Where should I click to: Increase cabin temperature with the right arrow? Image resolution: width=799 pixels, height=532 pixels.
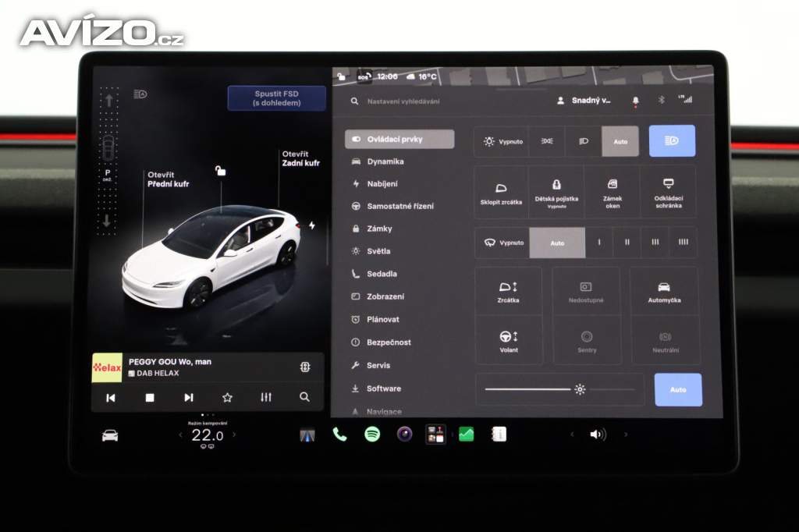coord(234,434)
